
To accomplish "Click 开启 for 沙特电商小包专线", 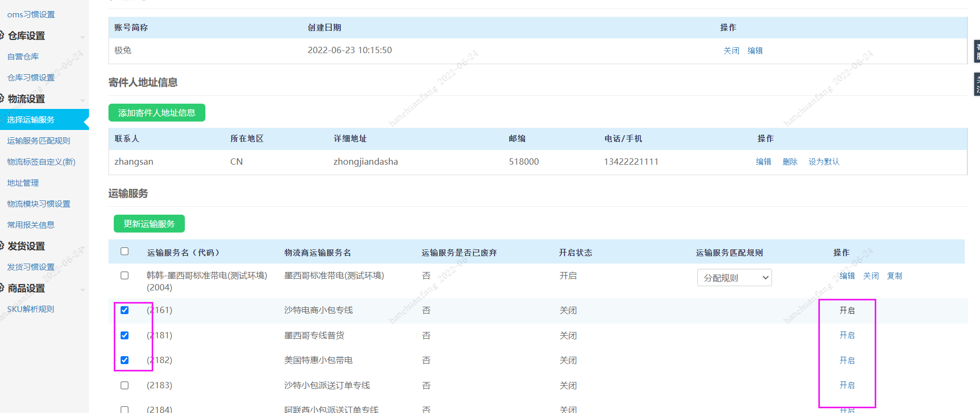I will pos(847,311).
